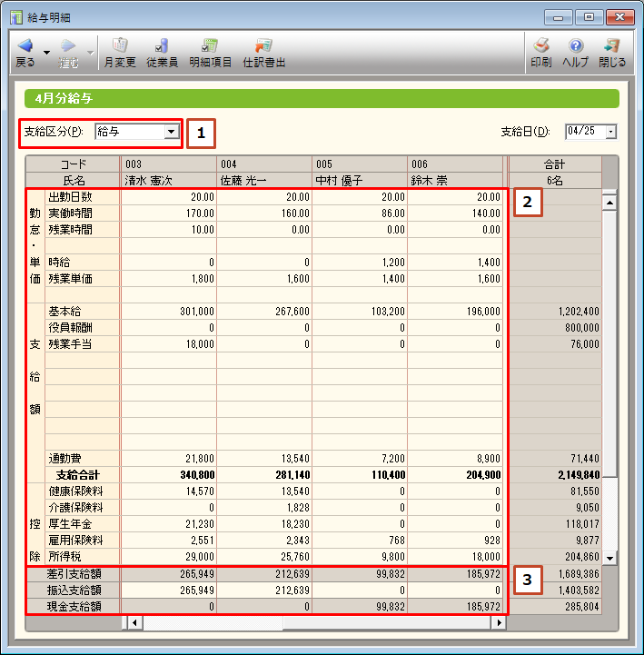Image resolution: width=644 pixels, height=655 pixels.
Task: Click the 戻る back arrow icon
Action: (x=25, y=46)
